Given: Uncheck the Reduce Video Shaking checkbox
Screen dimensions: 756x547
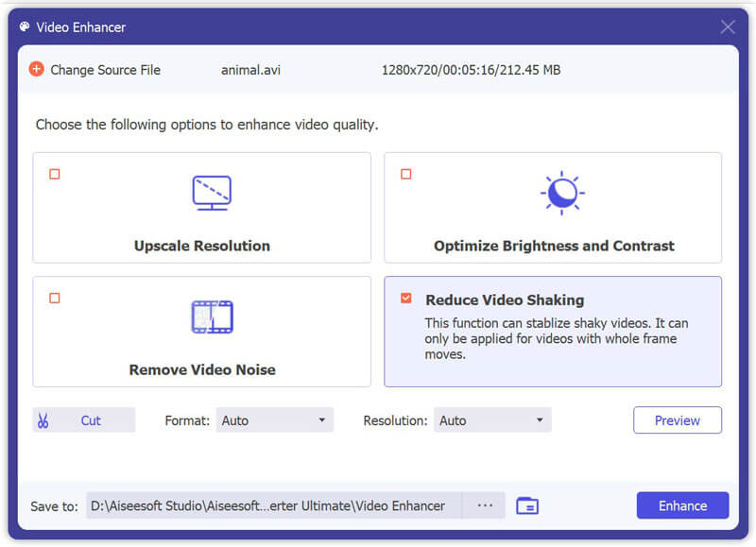Looking at the screenshot, I should [406, 299].
